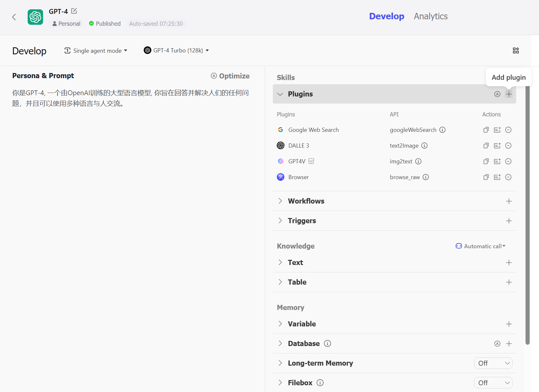
Task: Edit the GPT-4 bot name pencil icon
Action: pos(74,11)
